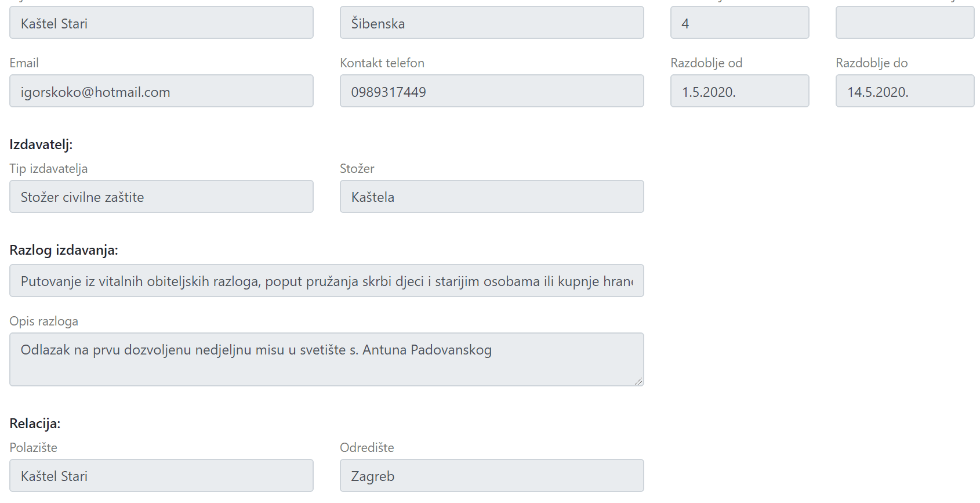Click inside the Opis razloga text area
Screen dimensions: 980x503
coord(326,359)
